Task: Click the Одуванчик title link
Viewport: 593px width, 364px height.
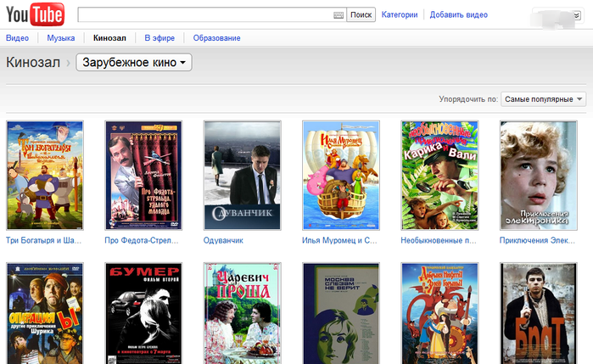Action: 223,240
